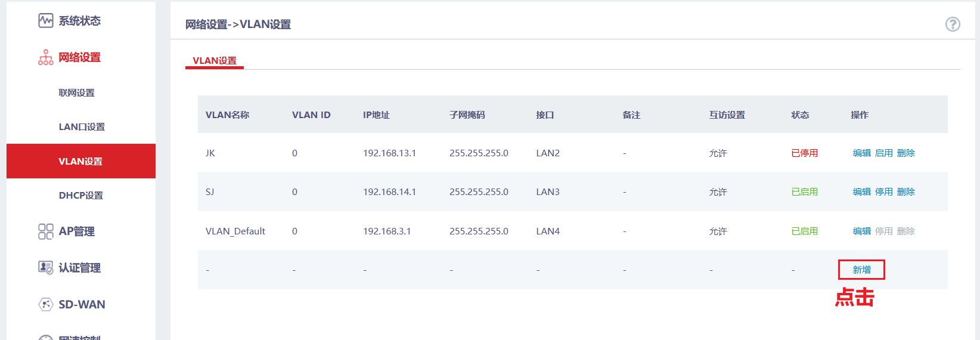This screenshot has width=980, height=340.
Task: Click the Authentication Management user icon
Action: click(x=46, y=268)
